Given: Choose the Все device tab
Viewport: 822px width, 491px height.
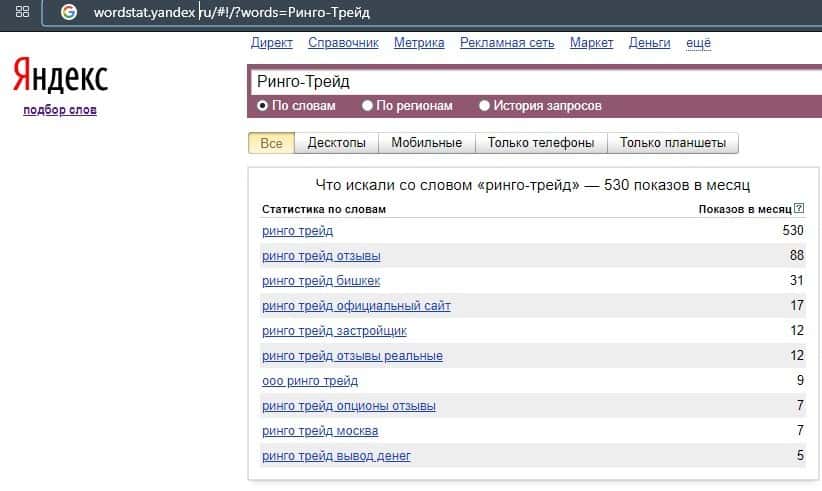Looking at the screenshot, I should (x=271, y=143).
